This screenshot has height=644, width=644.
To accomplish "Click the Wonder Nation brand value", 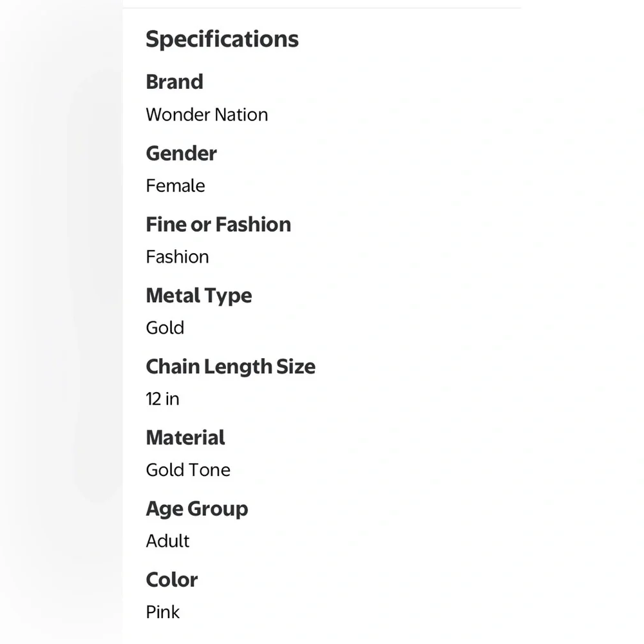I will (x=207, y=115).
